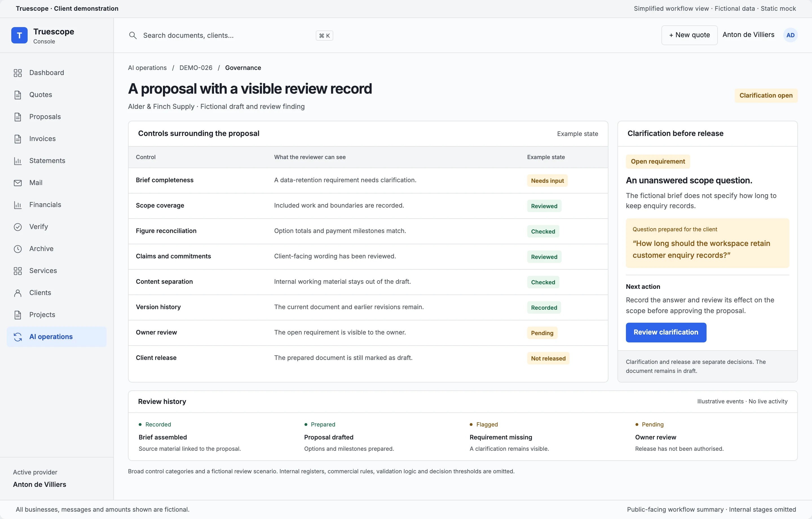Select Statements in the sidebar
The width and height of the screenshot is (812, 519).
57,160
